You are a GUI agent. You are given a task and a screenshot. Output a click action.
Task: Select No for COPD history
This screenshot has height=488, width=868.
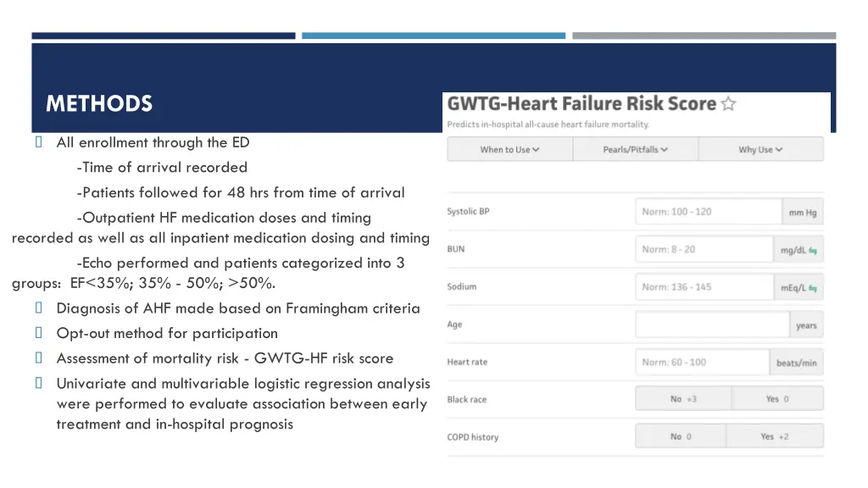pyautogui.click(x=681, y=436)
